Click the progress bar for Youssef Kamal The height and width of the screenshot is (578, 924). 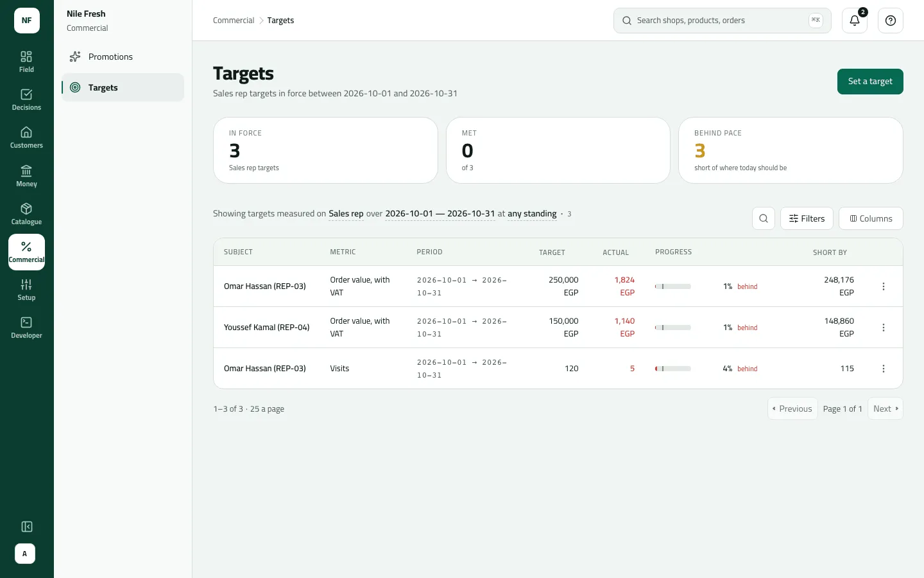tap(673, 328)
